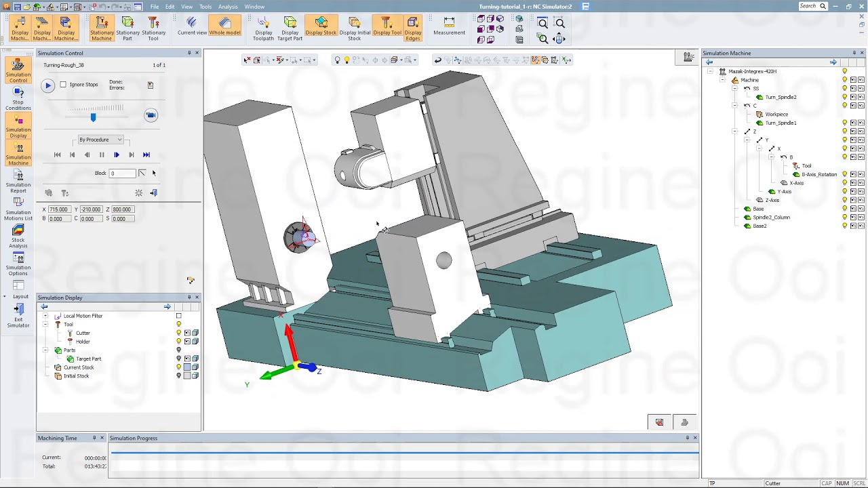Toggle Target Part visibility light bulb
868x488 pixels.
click(x=179, y=359)
